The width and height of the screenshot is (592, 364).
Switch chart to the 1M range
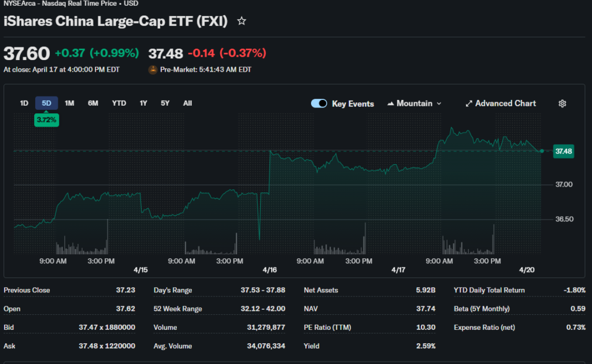pyautogui.click(x=69, y=103)
